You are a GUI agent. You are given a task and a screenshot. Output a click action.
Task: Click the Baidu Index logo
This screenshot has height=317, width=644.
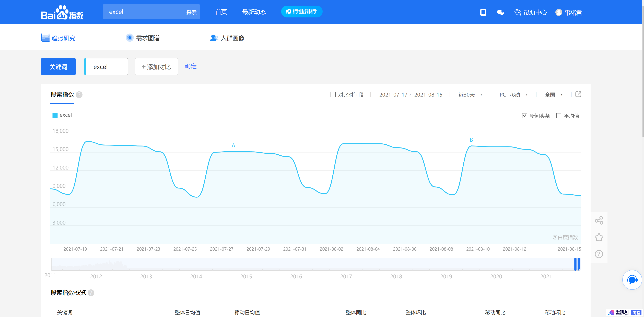click(62, 13)
